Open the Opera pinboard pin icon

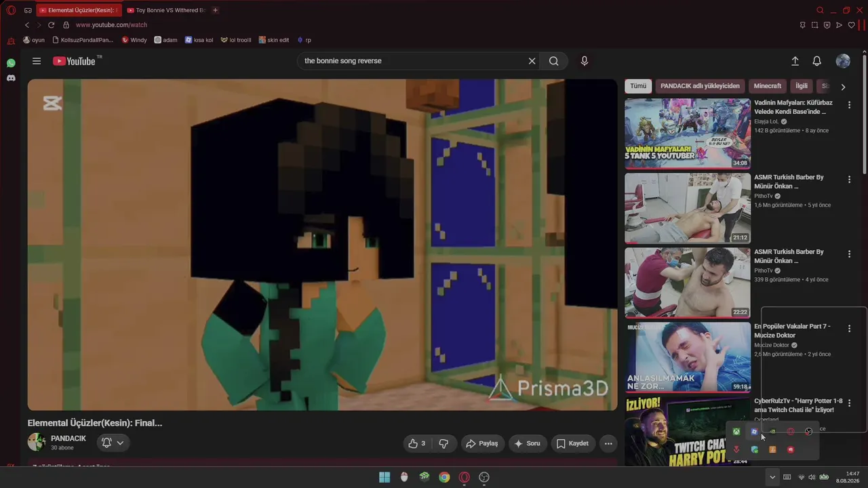[x=802, y=25]
